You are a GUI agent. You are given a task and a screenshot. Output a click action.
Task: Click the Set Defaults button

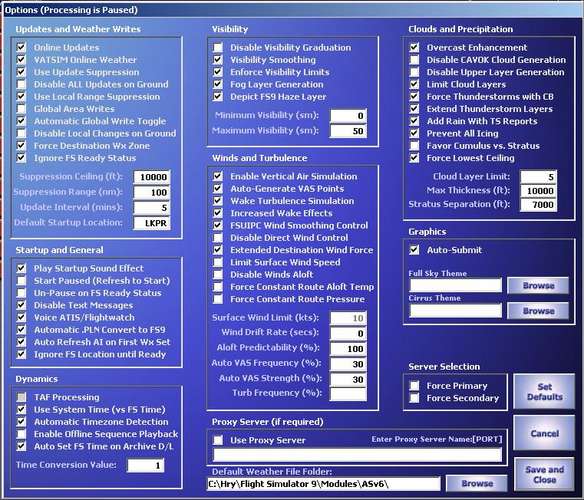tap(545, 392)
